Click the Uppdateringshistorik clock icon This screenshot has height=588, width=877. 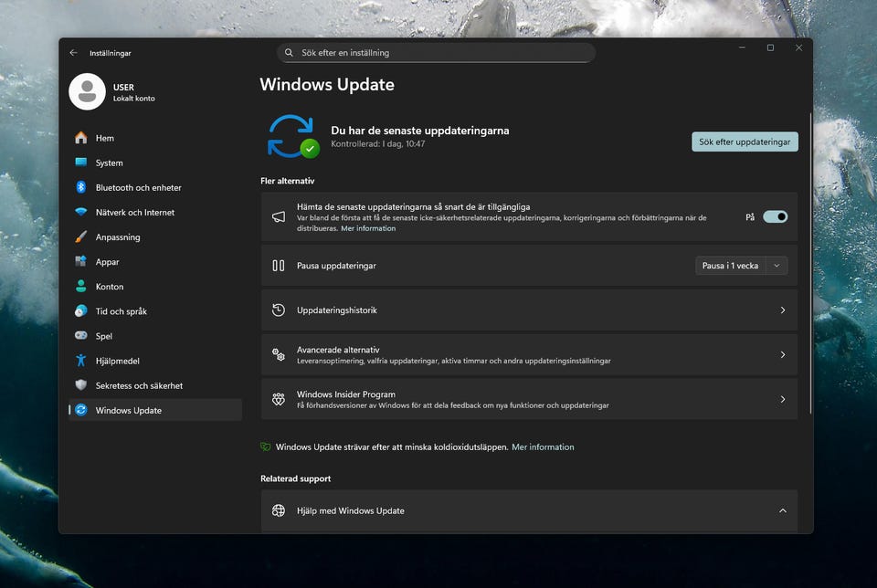pos(279,310)
